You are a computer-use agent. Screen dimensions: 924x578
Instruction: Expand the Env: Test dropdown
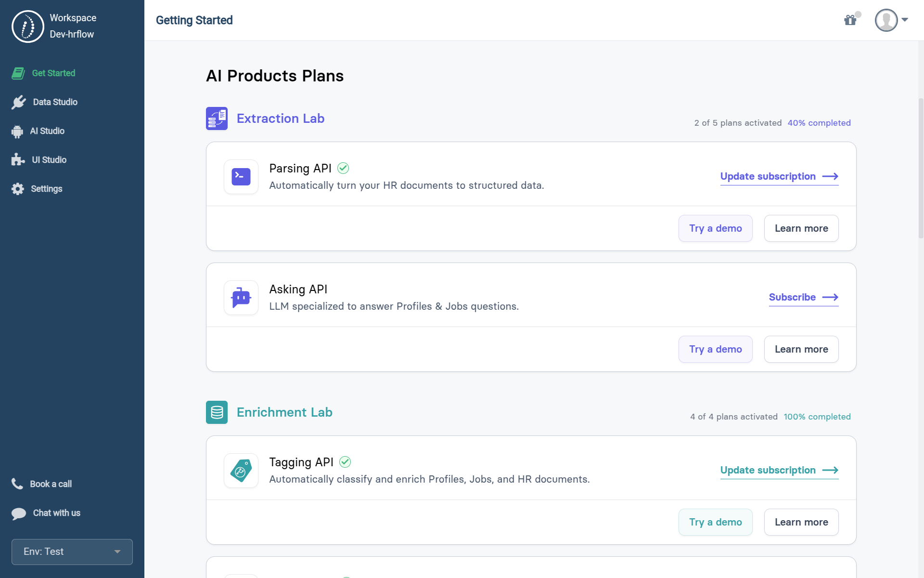72,552
